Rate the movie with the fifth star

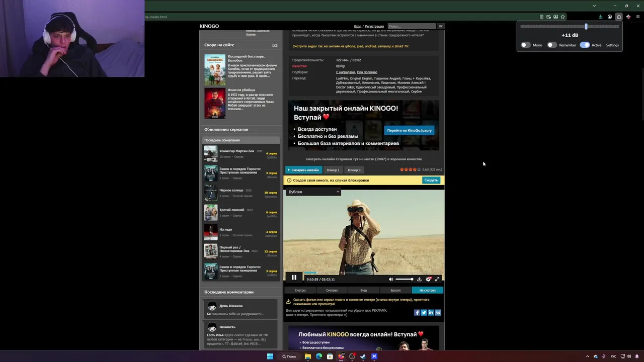point(419,169)
